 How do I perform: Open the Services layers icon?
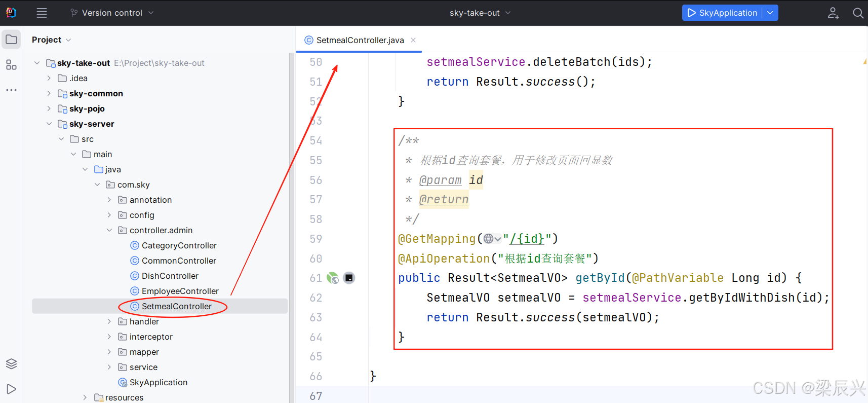(11, 363)
